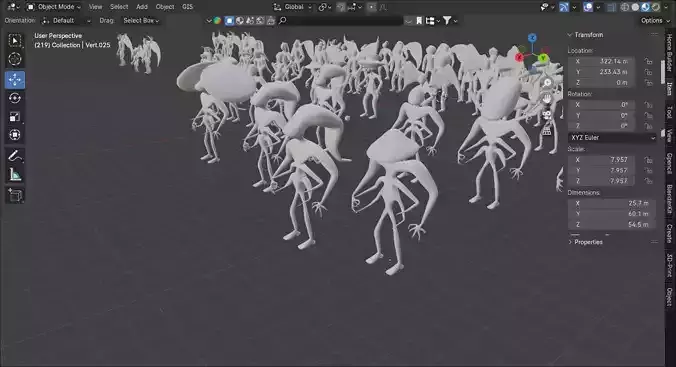676x367 pixels.
Task: Switch to rendered viewport shading
Action: coord(656,7)
